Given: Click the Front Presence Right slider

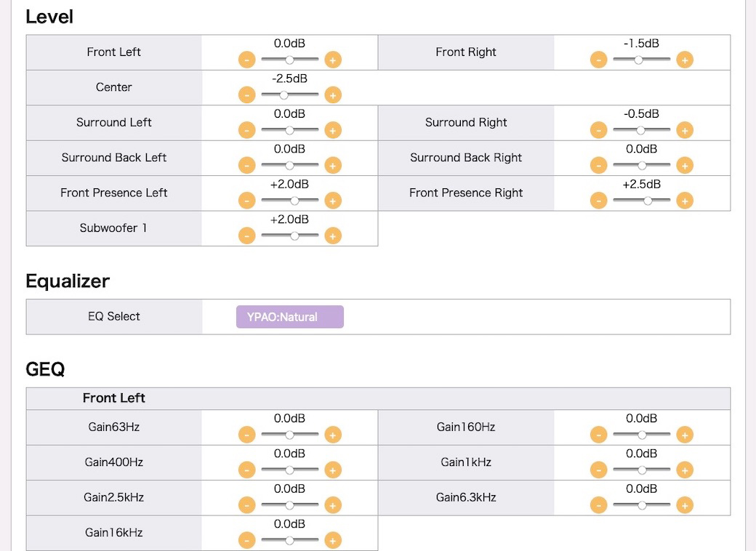Looking at the screenshot, I should [x=642, y=201].
